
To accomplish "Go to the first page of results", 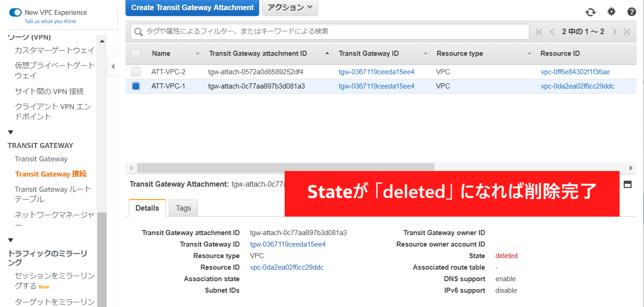I will [x=539, y=32].
